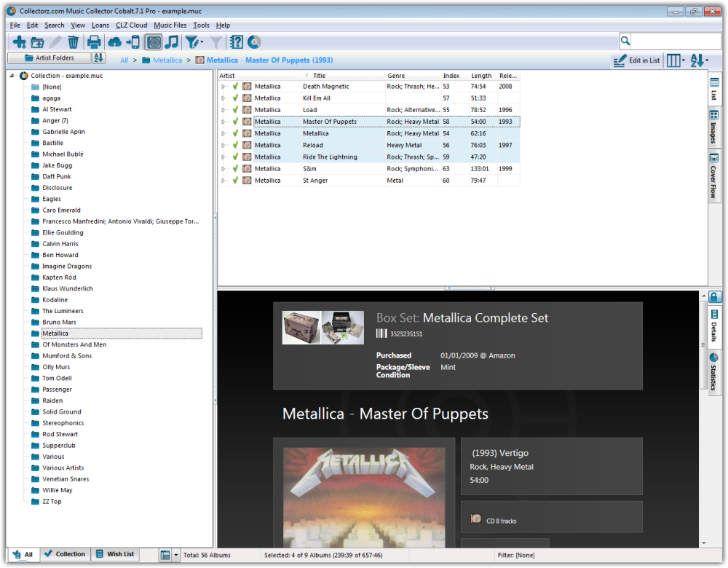Click the grayed Clear Filter funnel icon
The height and width of the screenshot is (568, 728).
click(x=216, y=42)
